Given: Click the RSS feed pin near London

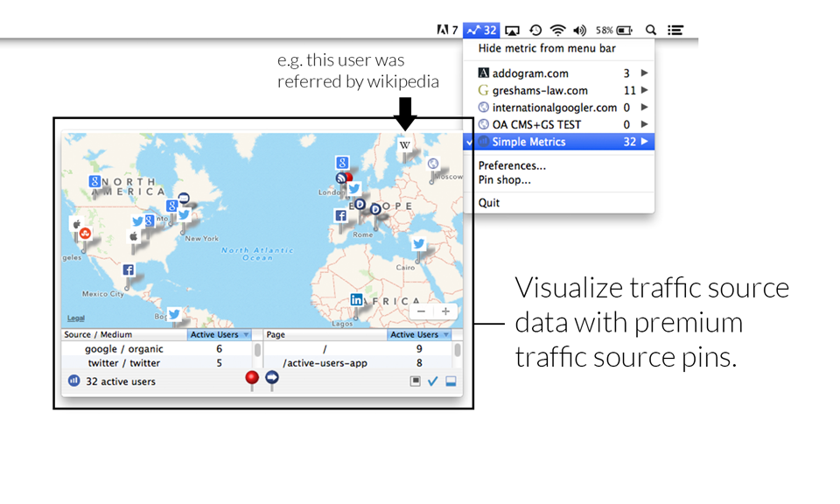Looking at the screenshot, I should (341, 178).
